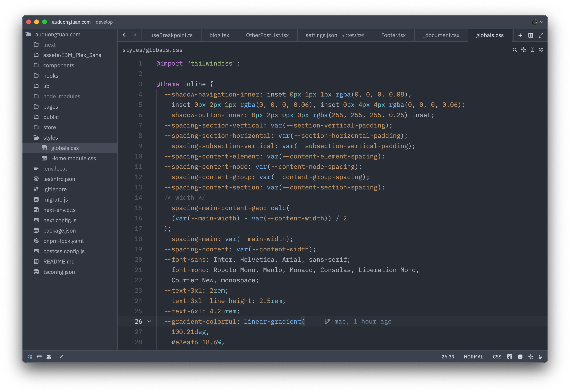570x392 pixels.
Task: Navigate back with the left arrow
Action: [124, 35]
